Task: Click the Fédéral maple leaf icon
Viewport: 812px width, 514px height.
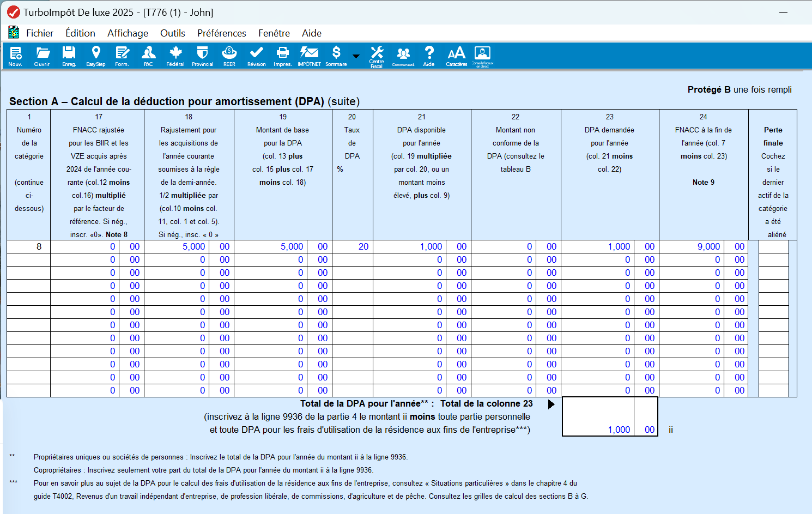Action: (175, 56)
